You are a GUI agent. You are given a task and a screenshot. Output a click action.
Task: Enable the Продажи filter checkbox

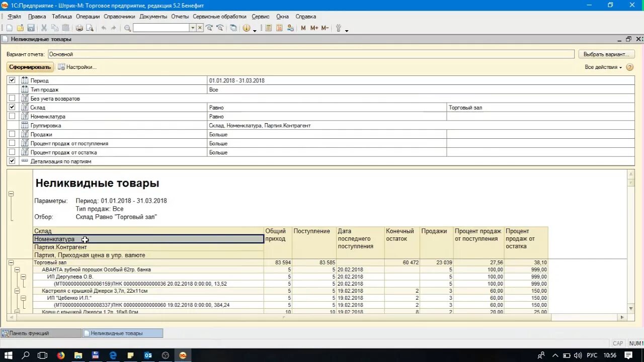(x=12, y=134)
